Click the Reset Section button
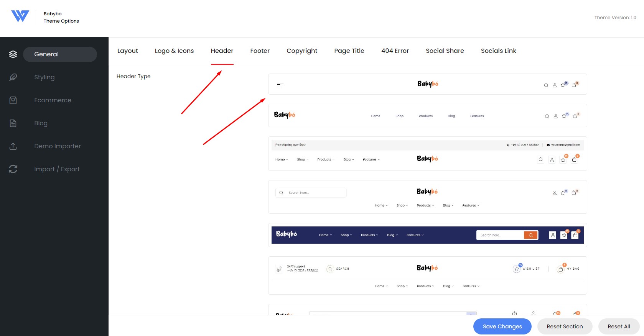This screenshot has height=336, width=644. 565,326
